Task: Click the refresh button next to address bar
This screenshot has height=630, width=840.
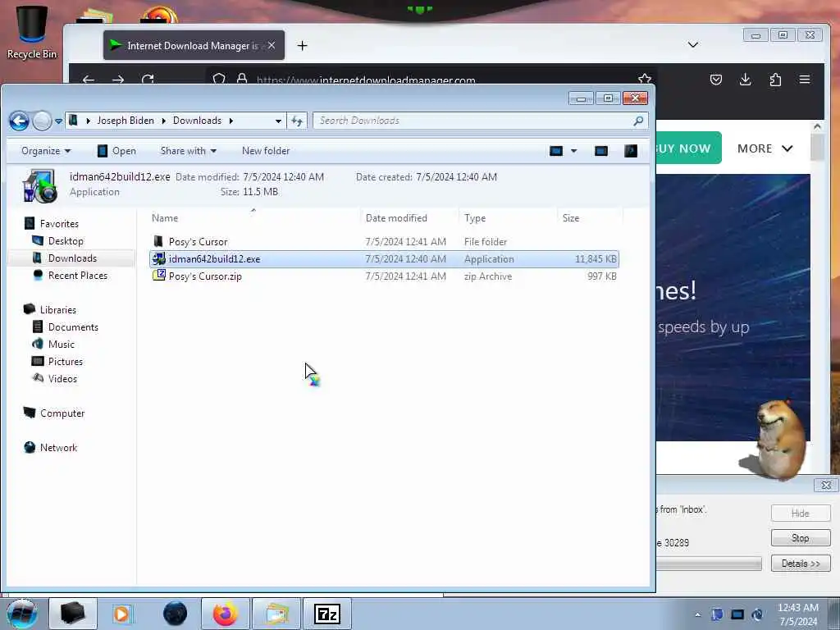Action: point(297,121)
